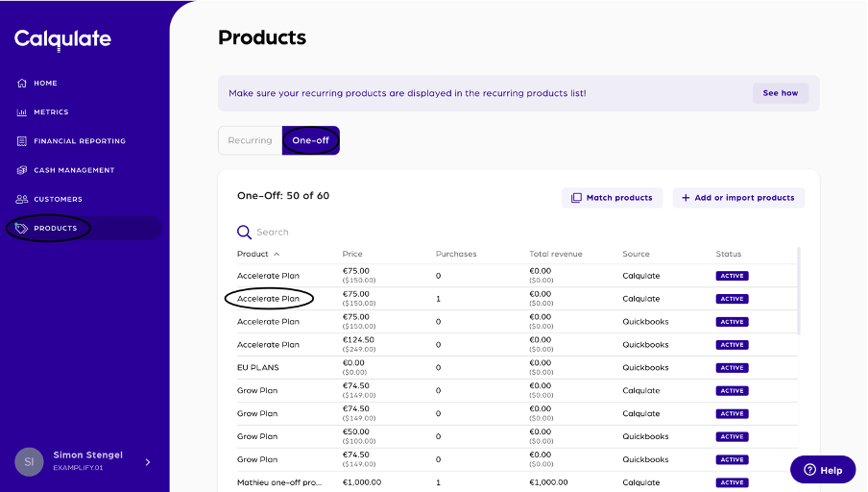The image size is (868, 492).
Task: Focus the product Search field
Action: pos(384,232)
